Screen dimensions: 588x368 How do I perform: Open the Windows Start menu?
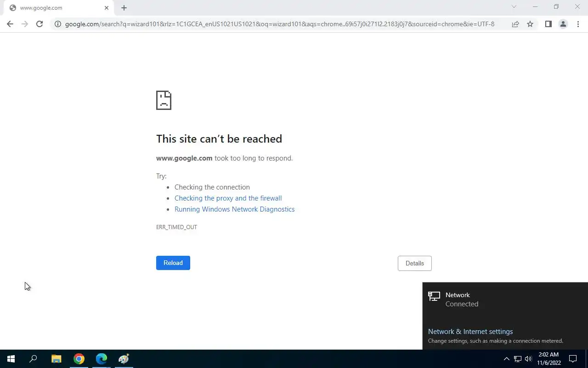point(11,359)
